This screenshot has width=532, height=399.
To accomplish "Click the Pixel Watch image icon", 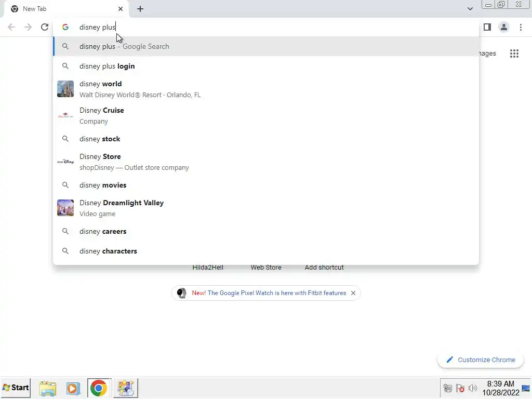I will tap(181, 293).
